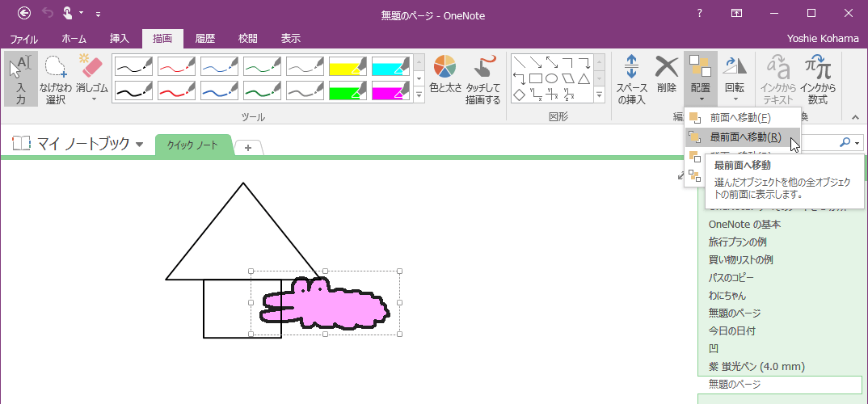
Task: Pick the thick red pen
Action: coord(176,90)
